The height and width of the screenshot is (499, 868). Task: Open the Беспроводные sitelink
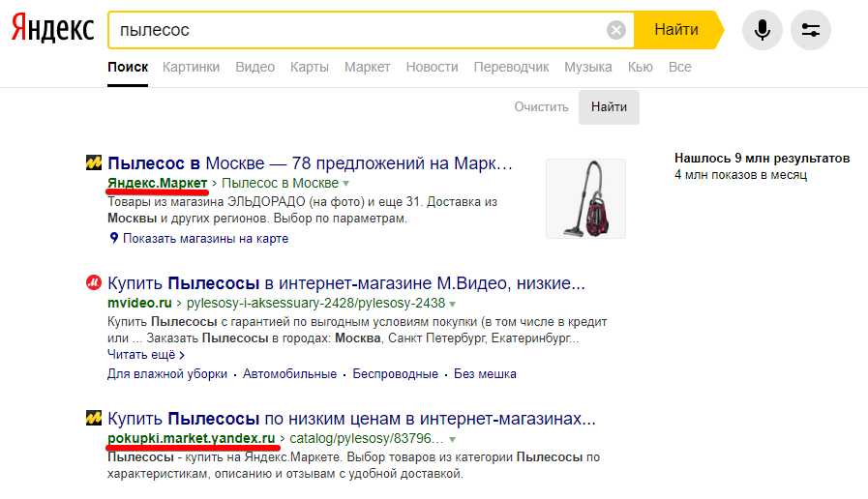395,374
